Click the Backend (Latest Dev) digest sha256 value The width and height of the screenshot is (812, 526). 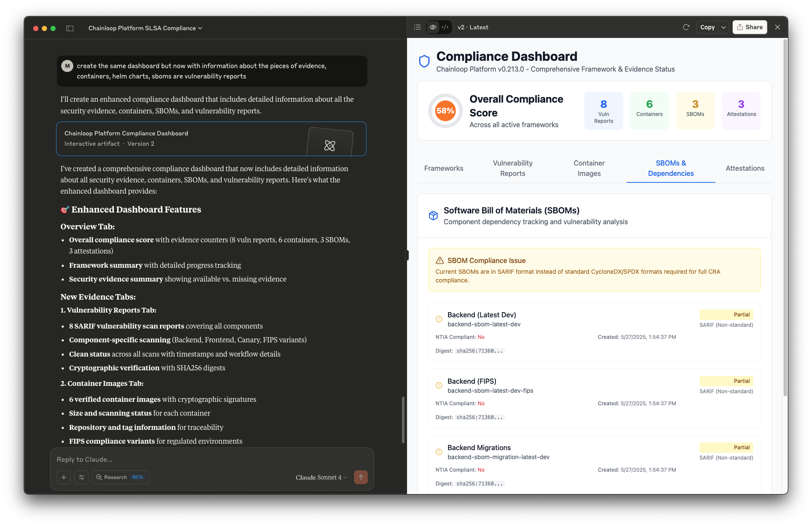click(x=480, y=351)
